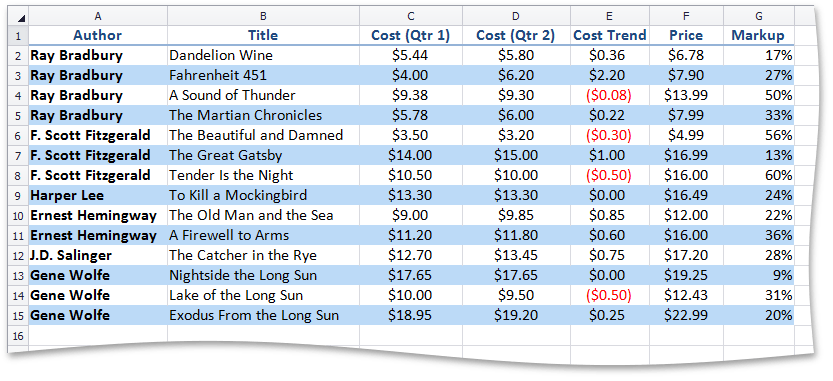The height and width of the screenshot is (381, 833).
Task: Select the Dandelion Wine title cell
Action: 263,55
